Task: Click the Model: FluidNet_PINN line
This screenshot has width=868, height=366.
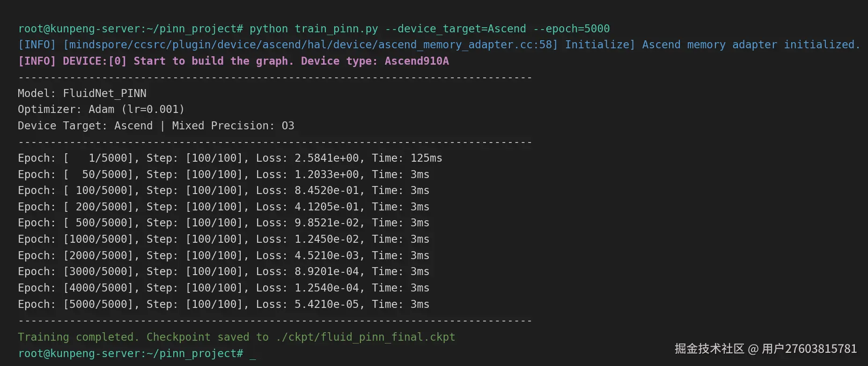Action: pos(82,93)
